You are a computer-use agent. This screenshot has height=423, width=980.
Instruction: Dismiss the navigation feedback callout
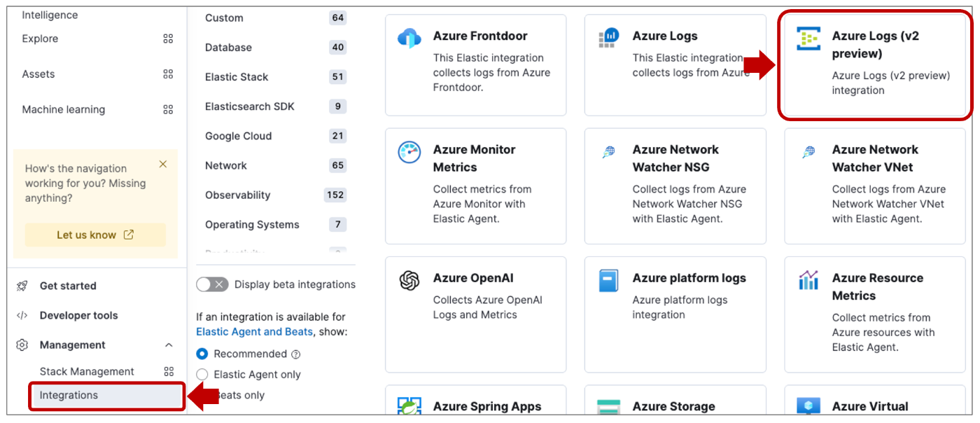pyautogui.click(x=163, y=165)
